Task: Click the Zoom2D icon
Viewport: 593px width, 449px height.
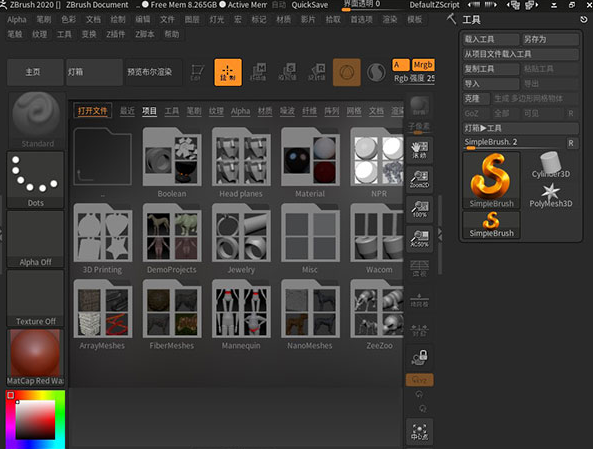Action: (x=419, y=179)
